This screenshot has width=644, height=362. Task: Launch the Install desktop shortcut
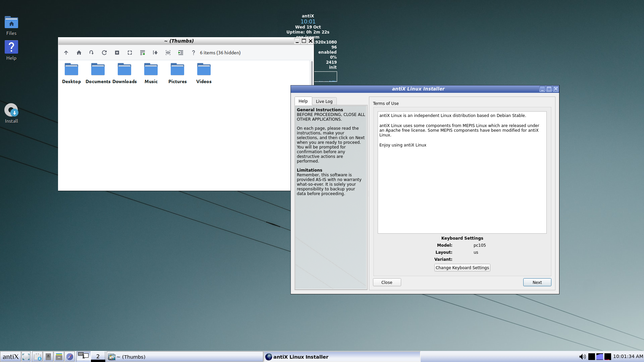coord(11,113)
